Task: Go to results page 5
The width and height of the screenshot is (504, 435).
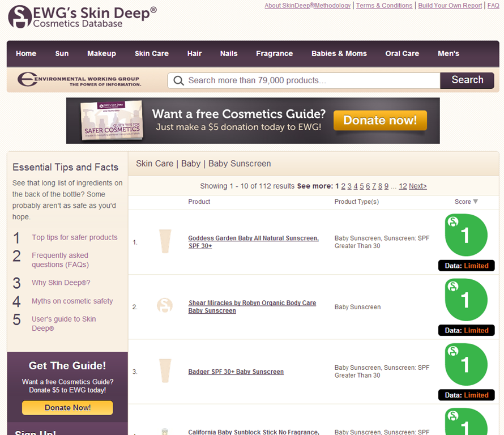Action: tap(362, 186)
